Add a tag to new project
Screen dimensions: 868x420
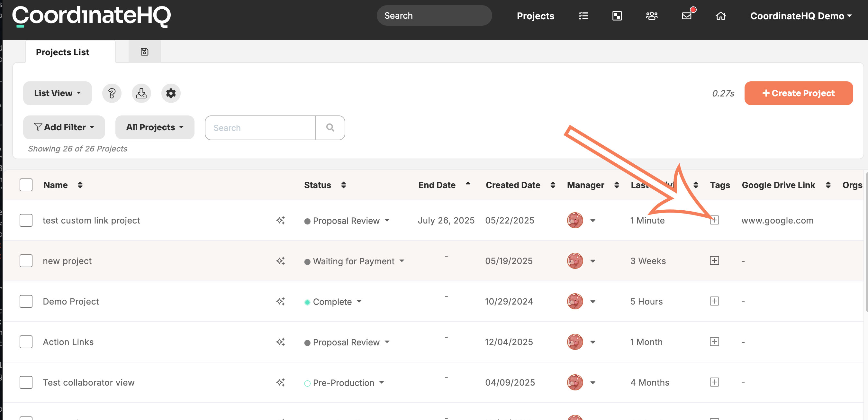click(x=714, y=260)
